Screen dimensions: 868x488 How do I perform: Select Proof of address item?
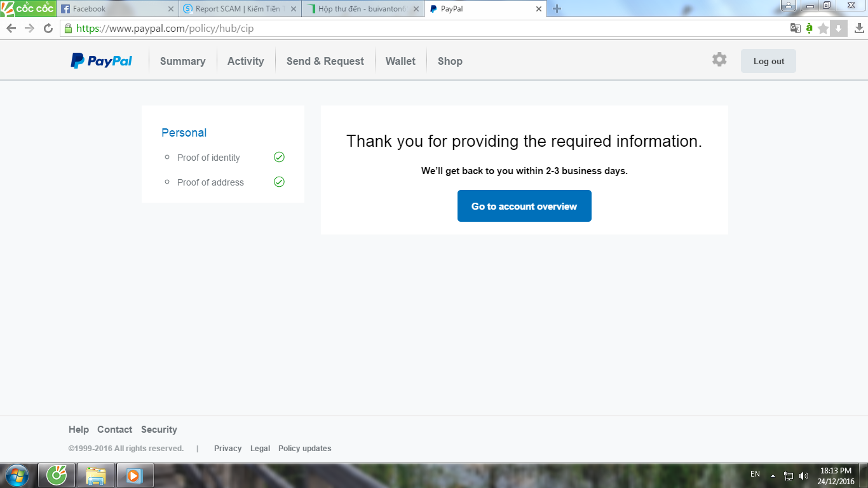210,182
